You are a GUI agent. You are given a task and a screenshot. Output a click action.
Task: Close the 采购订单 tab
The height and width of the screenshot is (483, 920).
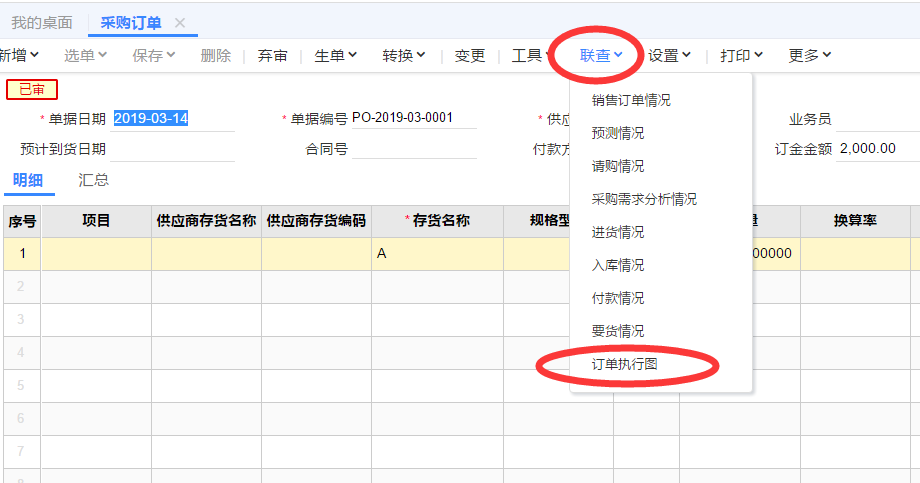180,23
